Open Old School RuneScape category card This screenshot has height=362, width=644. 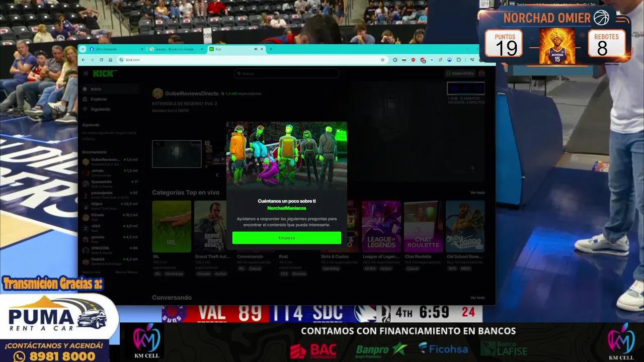coord(465,226)
